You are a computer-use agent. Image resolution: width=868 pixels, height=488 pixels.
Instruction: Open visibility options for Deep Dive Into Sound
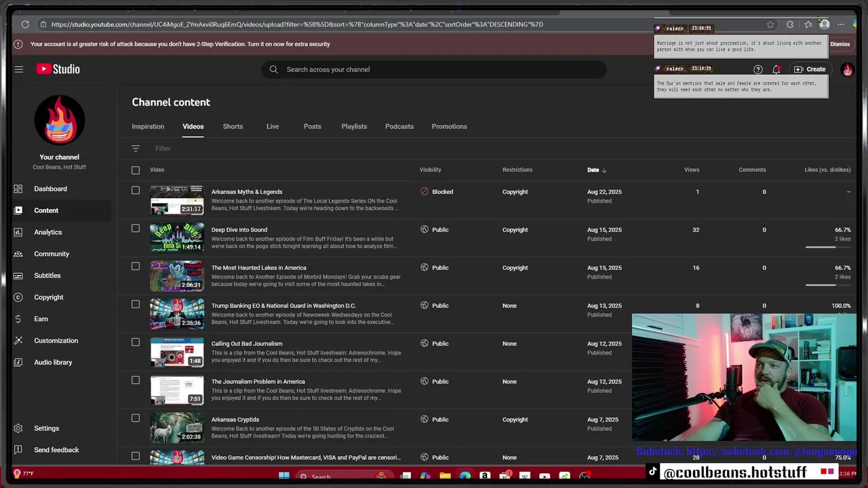pyautogui.click(x=434, y=230)
